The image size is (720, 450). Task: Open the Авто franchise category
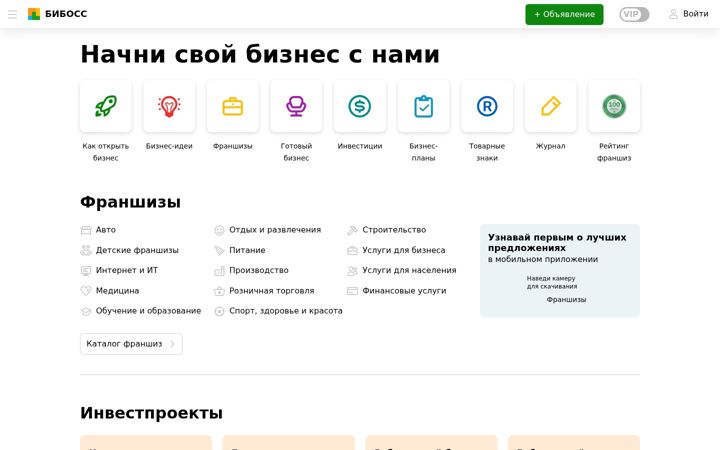tap(106, 230)
